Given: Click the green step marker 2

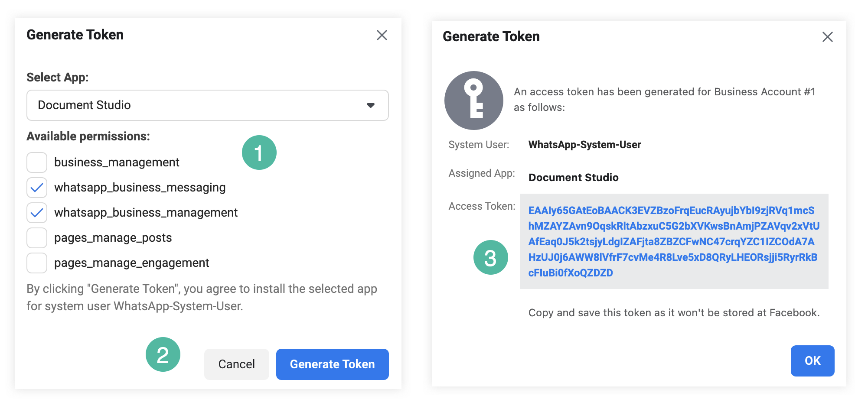Looking at the screenshot, I should click(x=163, y=355).
